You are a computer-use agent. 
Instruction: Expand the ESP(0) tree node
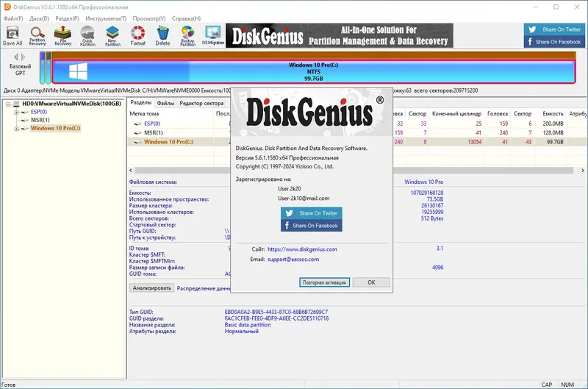pyautogui.click(x=16, y=113)
